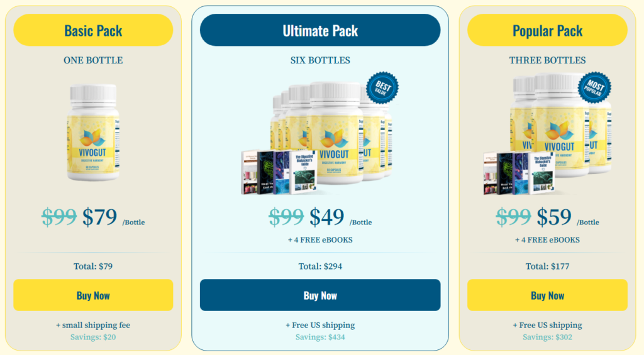
Task: Click the ONE BOTTLE label
Action: tap(93, 61)
